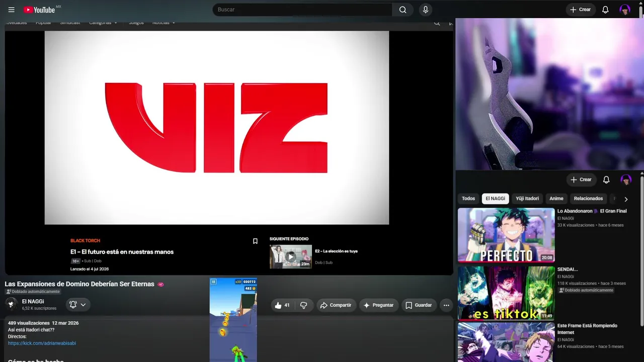
Task: Click the search magnifier button
Action: (403, 10)
